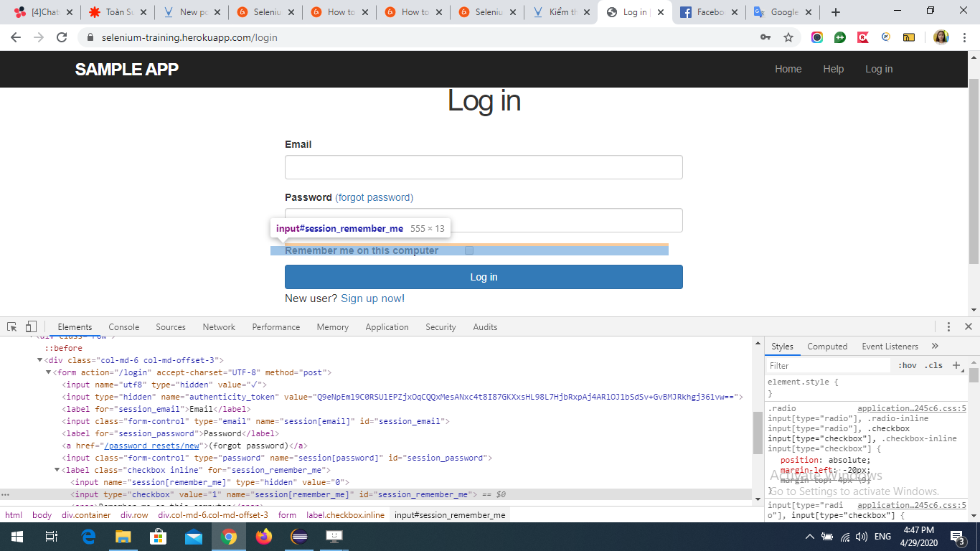Open the /password_resets/new href in DOM
The height and width of the screenshot is (551, 980).
point(153,446)
